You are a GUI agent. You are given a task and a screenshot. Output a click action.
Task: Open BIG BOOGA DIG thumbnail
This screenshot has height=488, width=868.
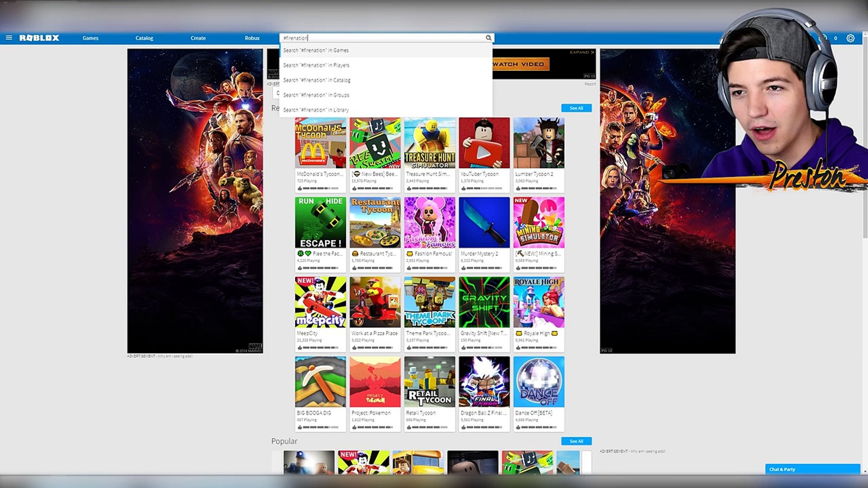(321, 382)
